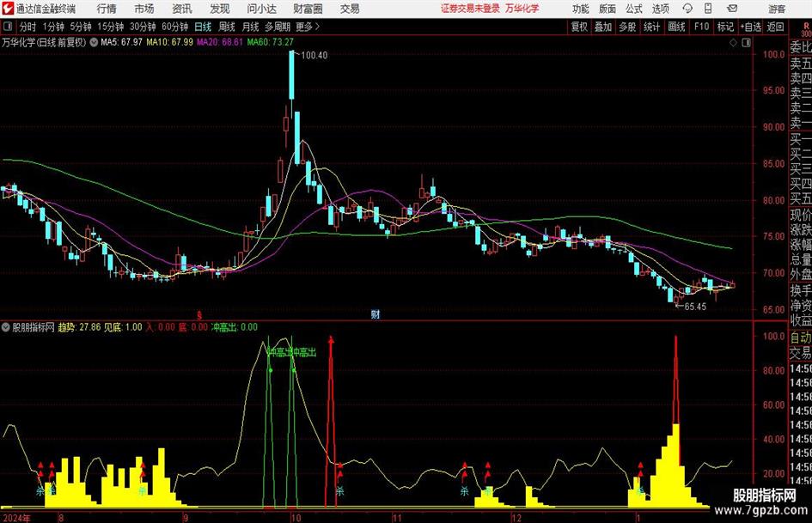Select the 日线 daily period tab
812x523 pixels.
tap(203, 27)
